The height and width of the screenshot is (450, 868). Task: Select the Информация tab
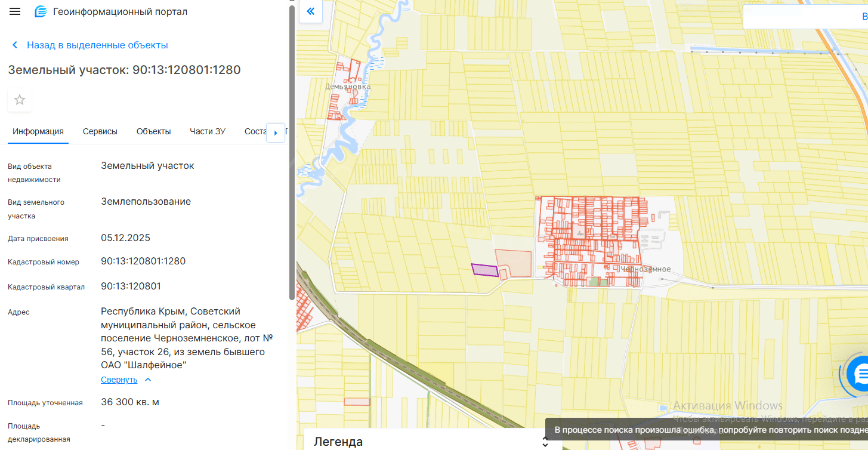38,131
